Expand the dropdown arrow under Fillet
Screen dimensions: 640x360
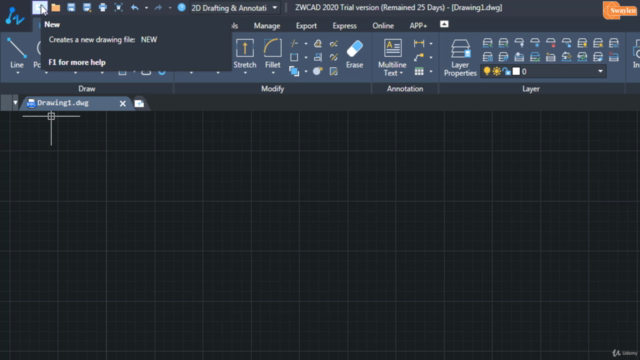(x=273, y=73)
